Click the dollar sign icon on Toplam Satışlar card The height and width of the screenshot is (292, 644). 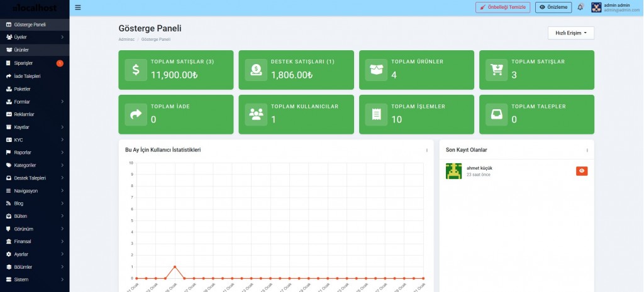tap(136, 69)
